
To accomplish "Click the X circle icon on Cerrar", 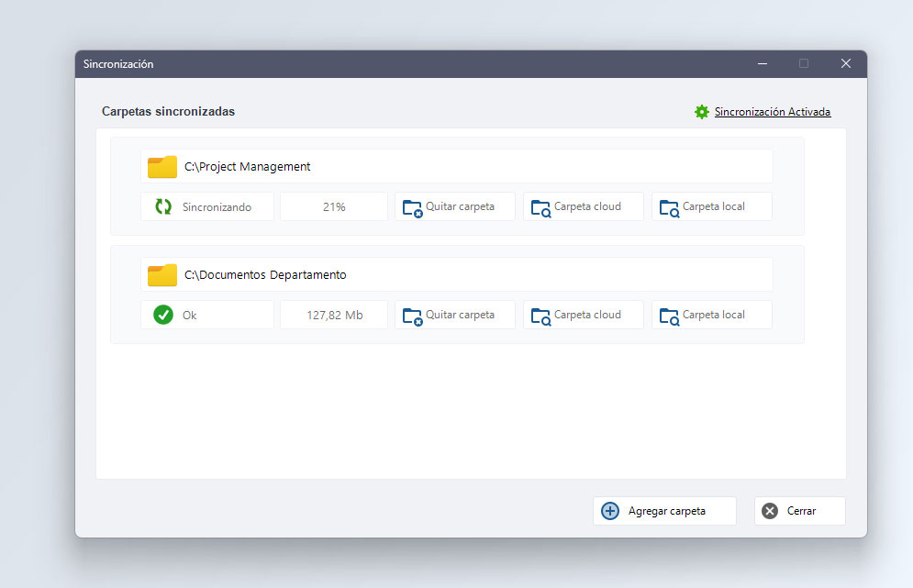I will [770, 511].
